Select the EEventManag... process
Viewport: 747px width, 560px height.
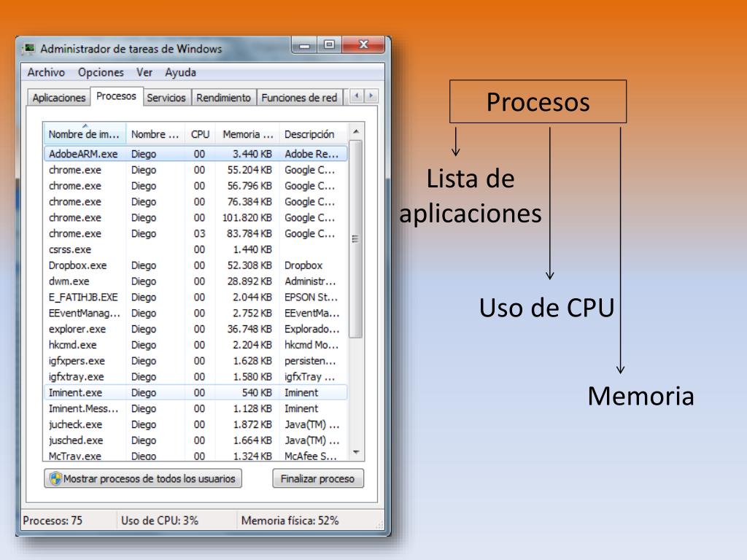click(196, 314)
